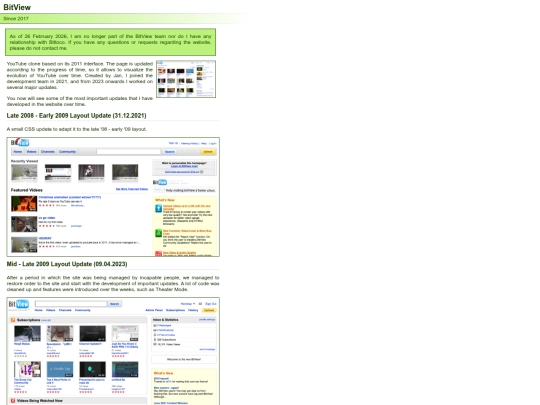Click the star rating under the Christmas animation video
The image size is (540, 405).
tap(46, 205)
